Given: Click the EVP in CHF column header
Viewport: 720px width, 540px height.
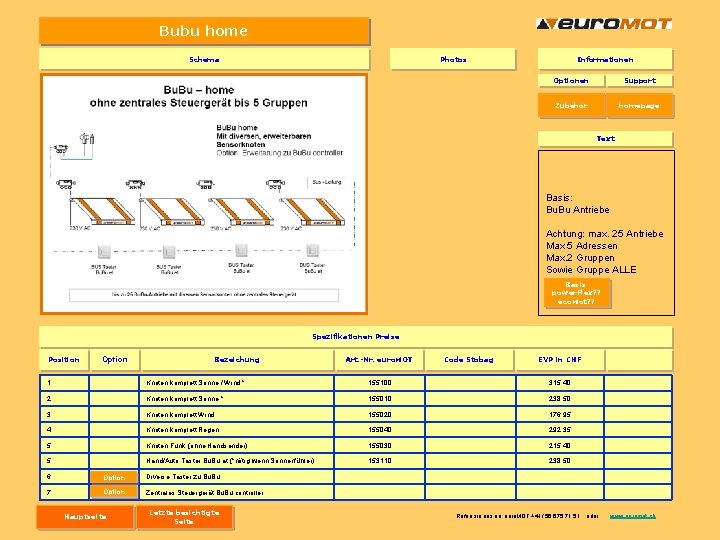Looking at the screenshot, I should click(x=560, y=360).
